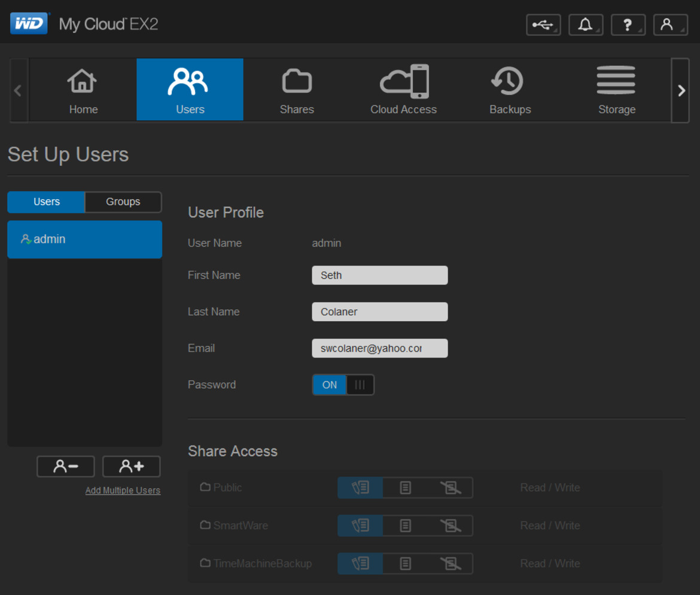Image resolution: width=700 pixels, height=595 pixels.
Task: Set SmartWare share to read/write access
Action: pos(360,526)
